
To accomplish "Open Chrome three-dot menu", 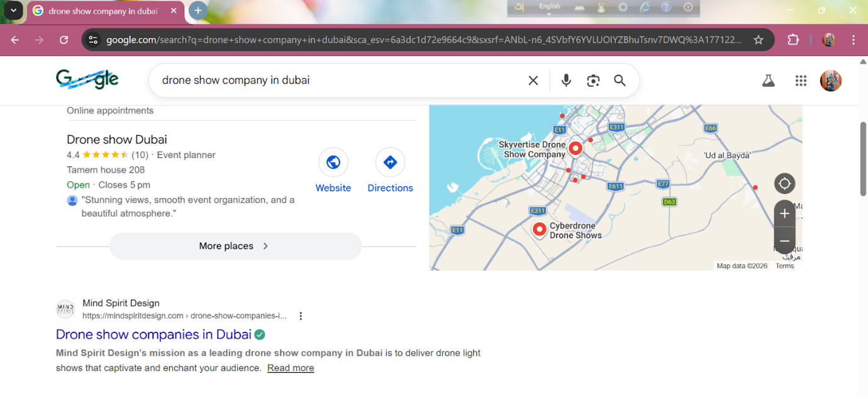I will (x=854, y=40).
